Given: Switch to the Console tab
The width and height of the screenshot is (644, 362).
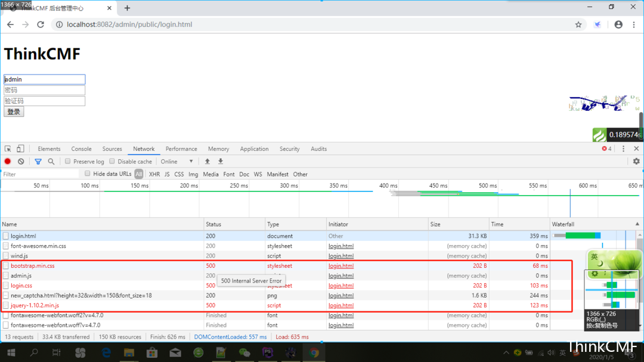Looking at the screenshot, I should 81,148.
